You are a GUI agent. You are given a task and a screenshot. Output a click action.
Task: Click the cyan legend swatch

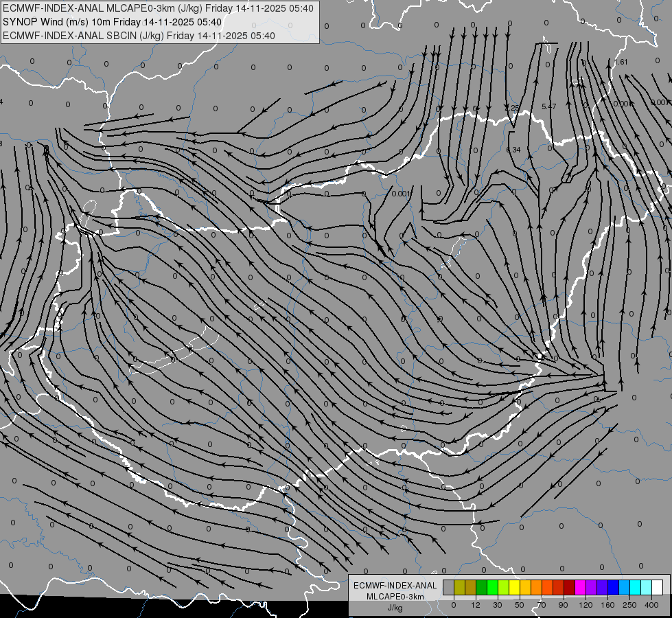point(636,587)
